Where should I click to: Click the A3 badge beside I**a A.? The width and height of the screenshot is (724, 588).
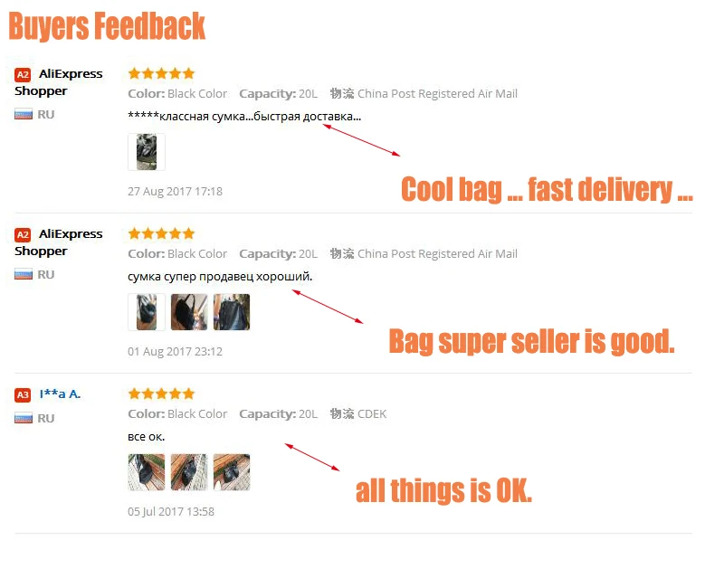click(23, 395)
